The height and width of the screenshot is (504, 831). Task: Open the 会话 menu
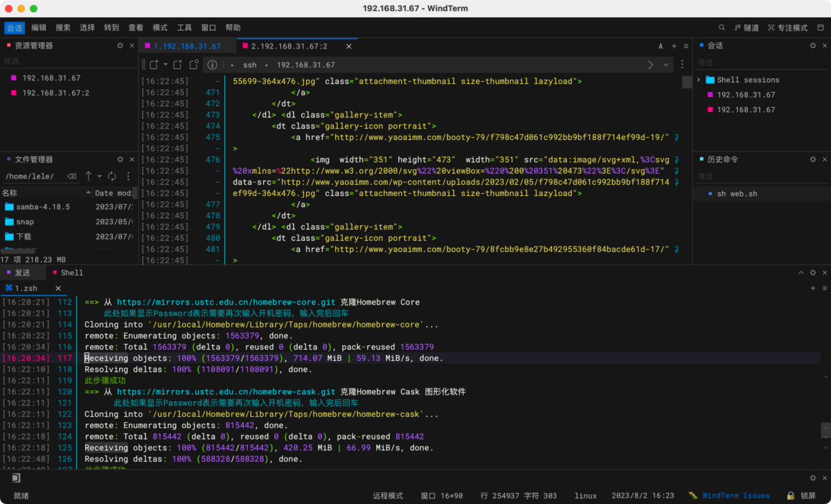15,28
